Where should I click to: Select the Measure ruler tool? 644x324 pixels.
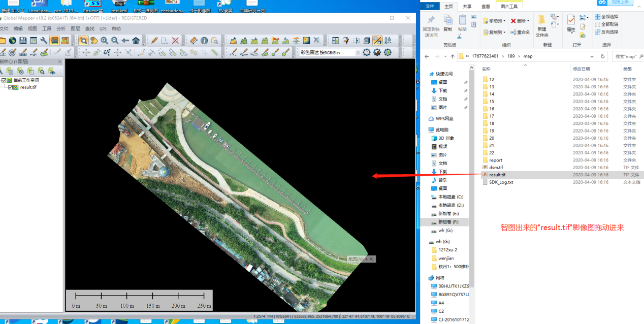[193, 41]
